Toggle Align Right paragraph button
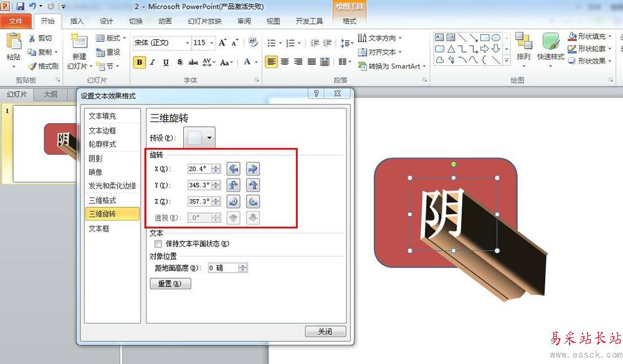The height and width of the screenshot is (364, 623). tap(298, 62)
